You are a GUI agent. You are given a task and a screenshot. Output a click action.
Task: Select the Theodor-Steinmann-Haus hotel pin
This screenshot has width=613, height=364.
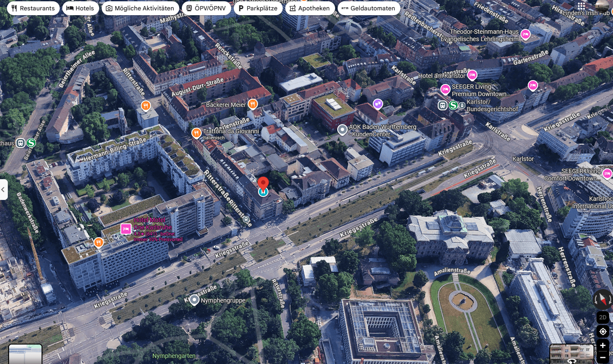tap(526, 35)
